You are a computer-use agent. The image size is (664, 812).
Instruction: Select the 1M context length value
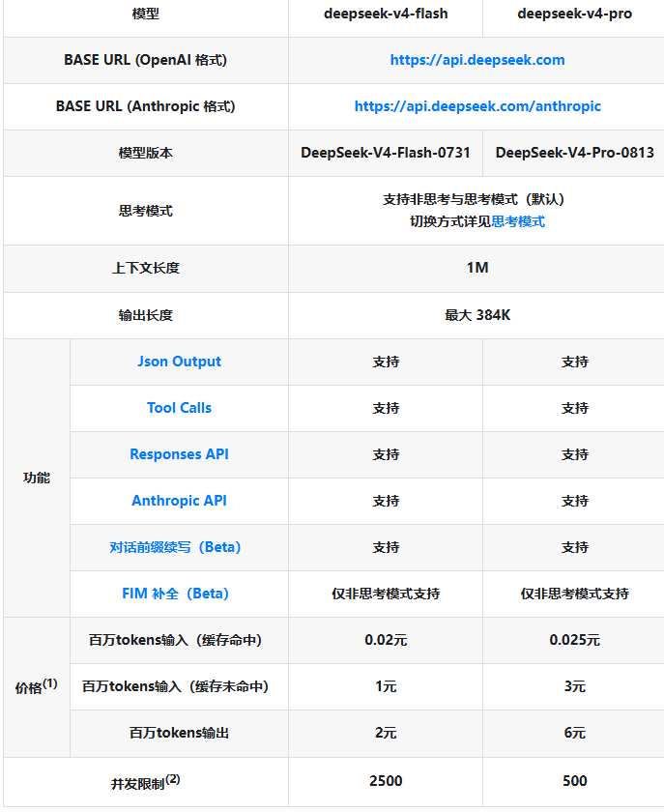(x=477, y=268)
